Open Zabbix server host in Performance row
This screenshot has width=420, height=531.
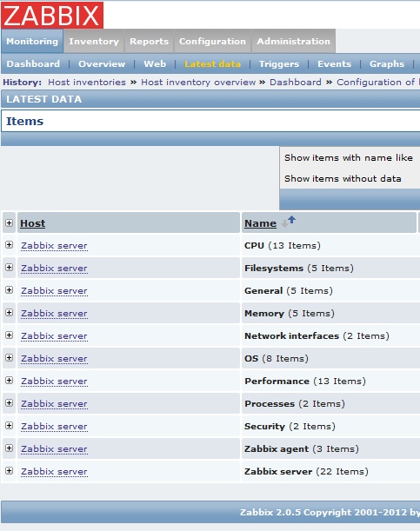[x=54, y=382]
